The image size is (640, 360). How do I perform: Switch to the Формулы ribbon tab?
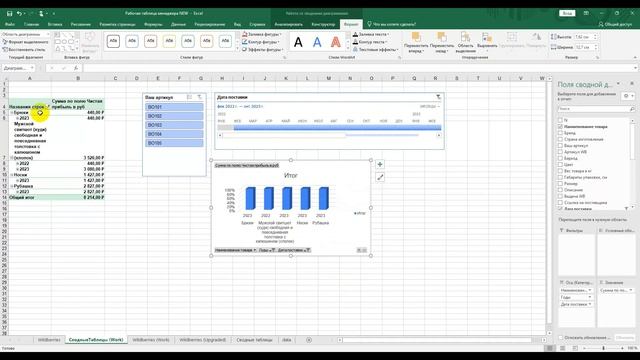pos(153,24)
